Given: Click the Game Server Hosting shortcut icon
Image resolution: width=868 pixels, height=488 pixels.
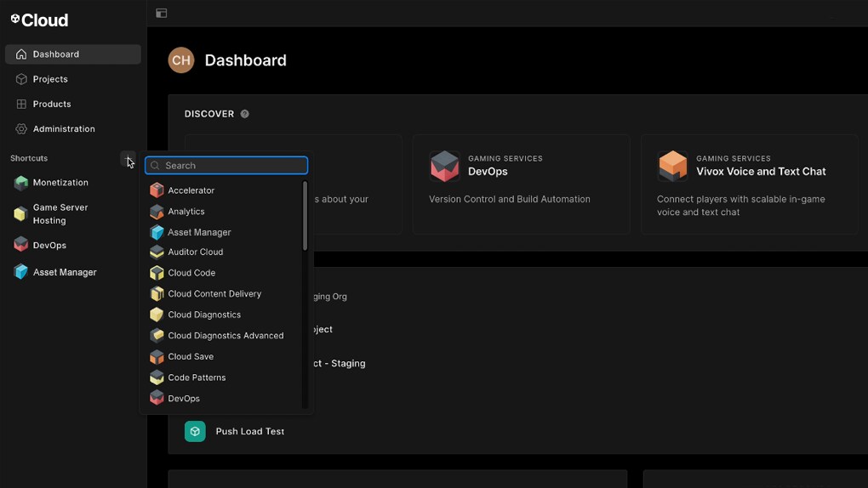Looking at the screenshot, I should click(21, 214).
